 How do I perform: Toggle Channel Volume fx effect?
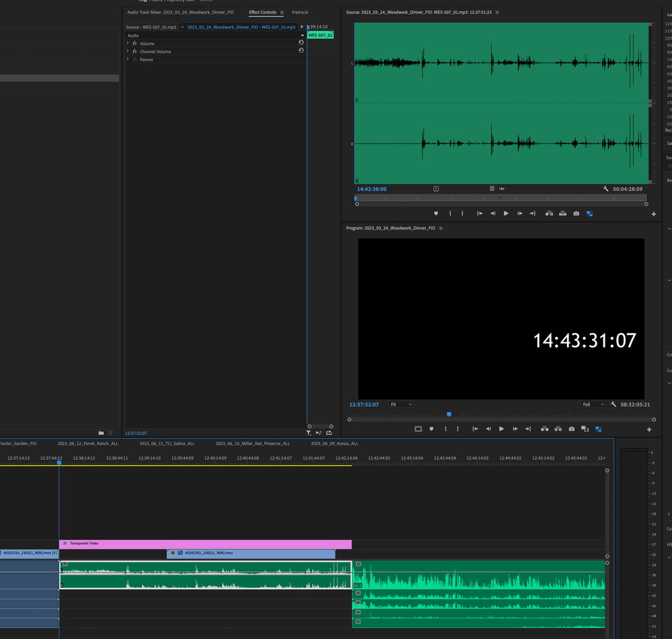tap(135, 51)
